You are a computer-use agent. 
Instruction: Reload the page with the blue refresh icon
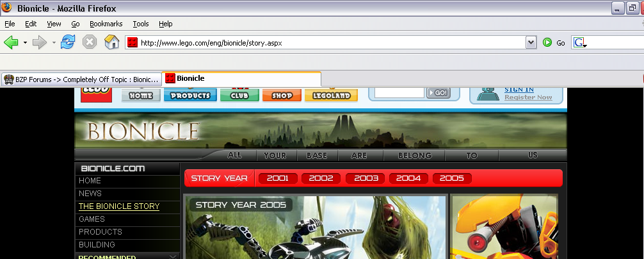point(68,42)
